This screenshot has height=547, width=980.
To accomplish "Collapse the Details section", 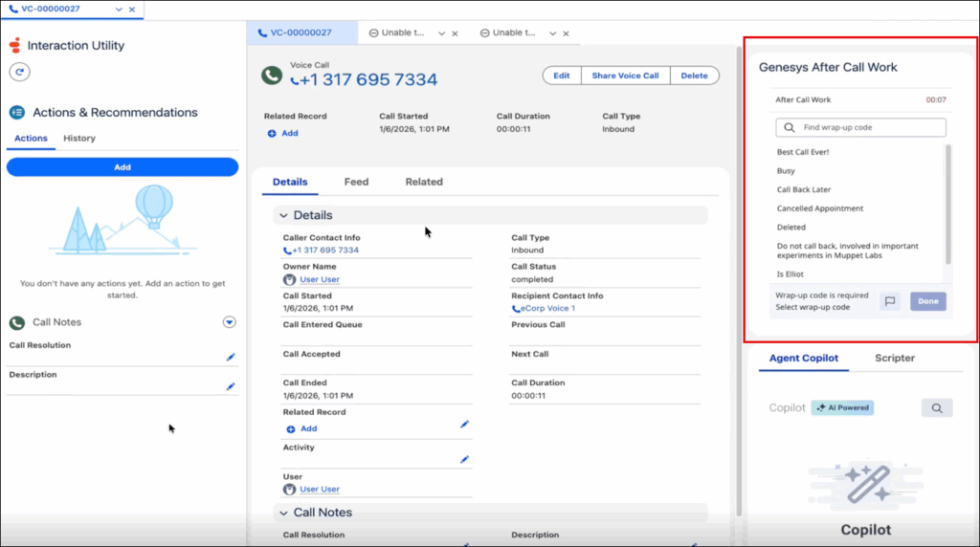I will pos(283,215).
